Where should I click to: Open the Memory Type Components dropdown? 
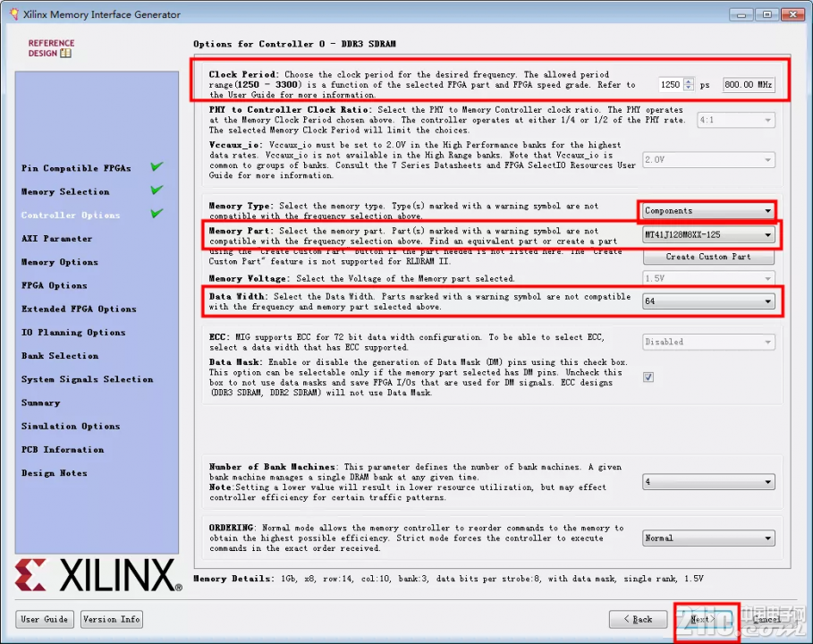(708, 210)
